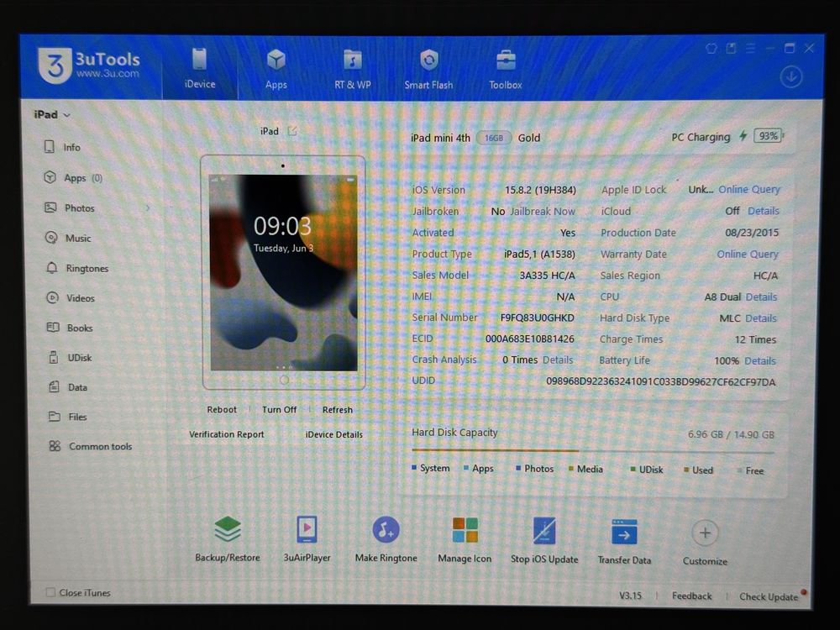Expand the iPad device dropdown

(x=52, y=114)
